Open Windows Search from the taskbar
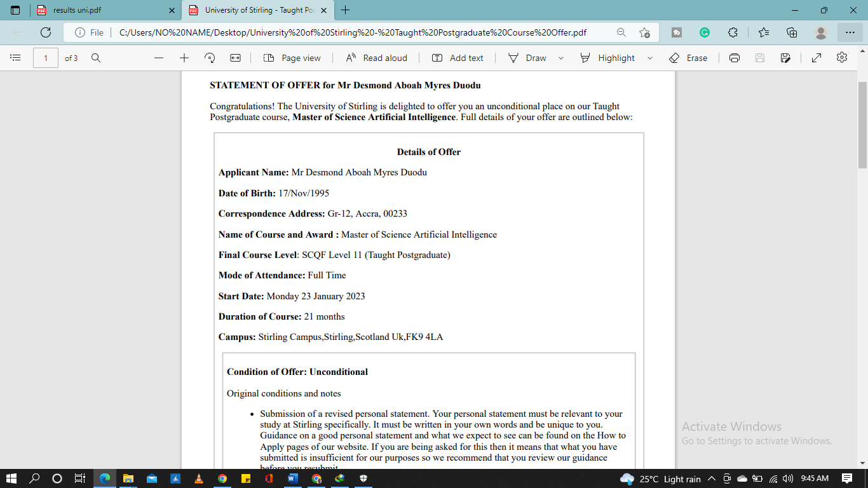868x488 pixels. (34, 478)
